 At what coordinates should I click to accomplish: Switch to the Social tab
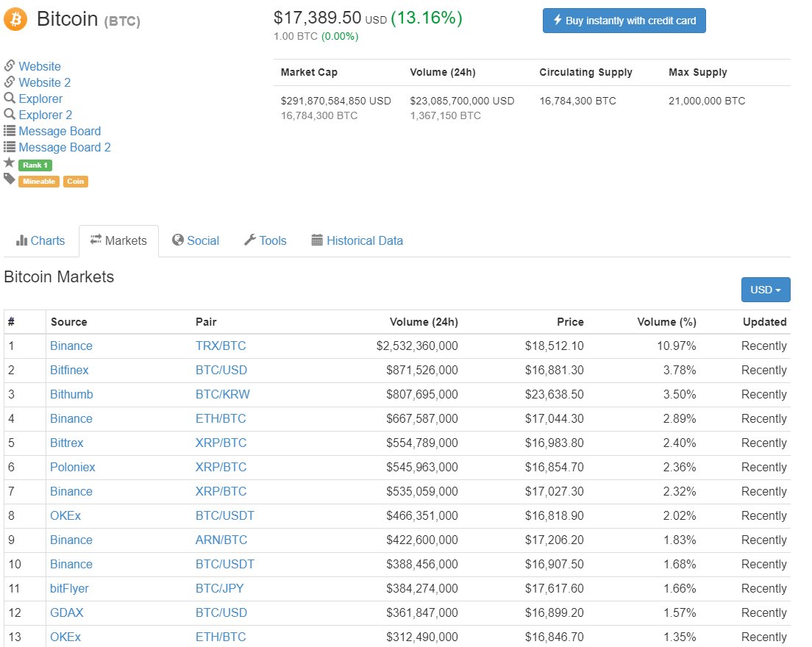pos(196,240)
